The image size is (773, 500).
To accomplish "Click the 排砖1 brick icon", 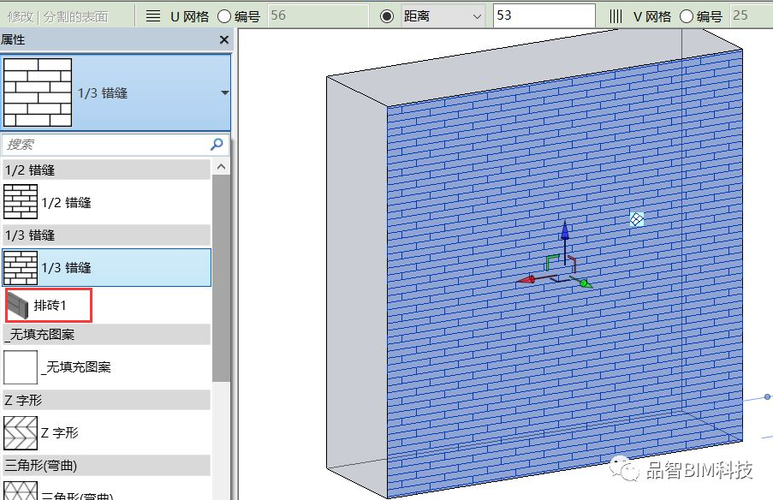I will point(18,305).
